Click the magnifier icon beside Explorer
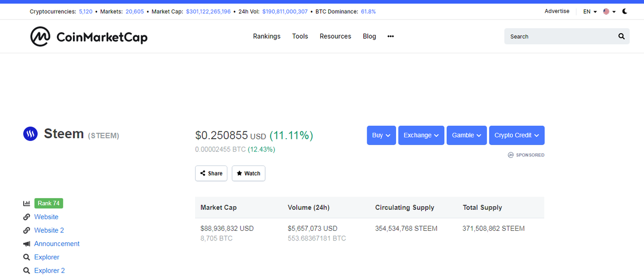The image size is (644, 276). pyautogui.click(x=27, y=257)
